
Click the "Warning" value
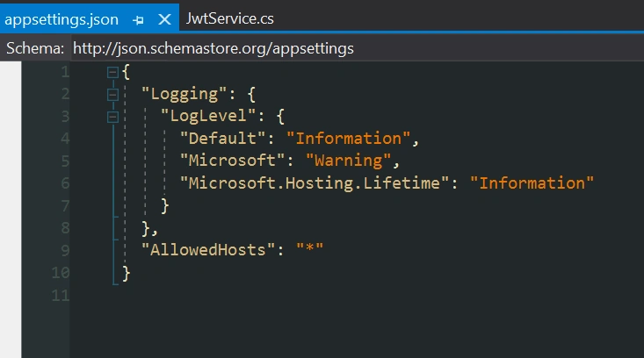coord(348,161)
